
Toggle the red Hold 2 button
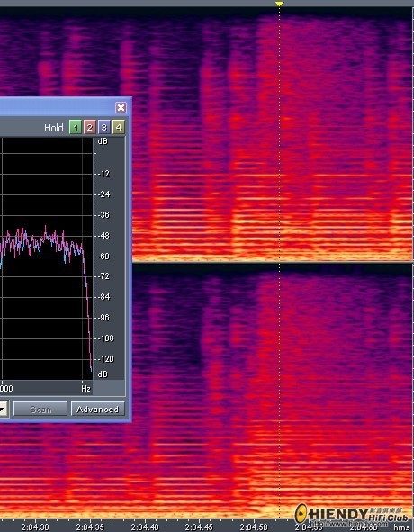tap(90, 128)
